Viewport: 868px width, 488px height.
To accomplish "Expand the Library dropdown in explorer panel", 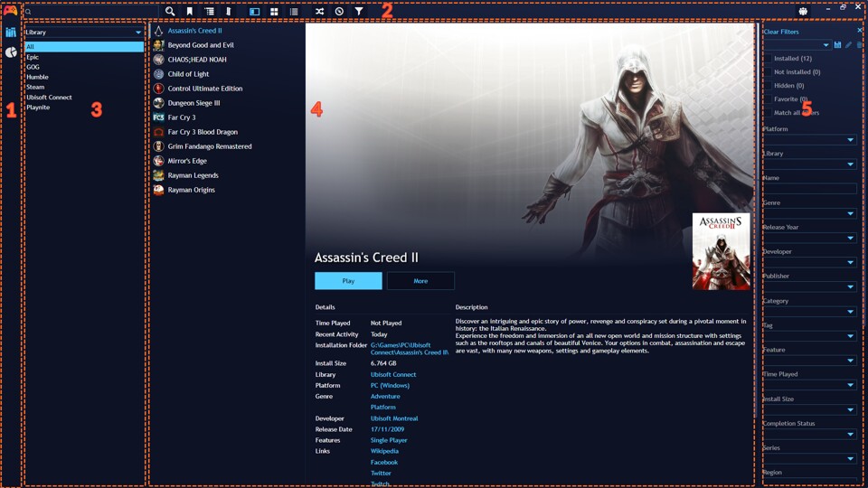I will pyautogui.click(x=83, y=33).
